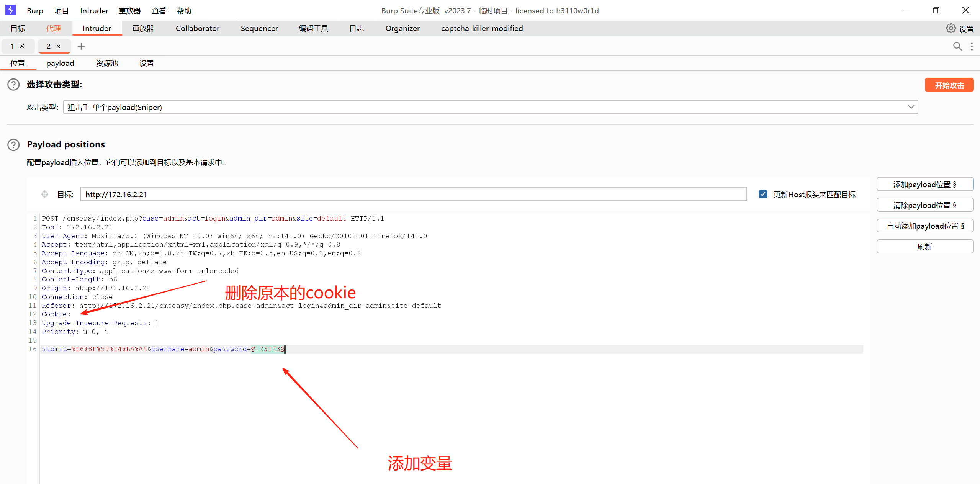Close Intruder tab 1
The image size is (980, 484).
pos(22,46)
